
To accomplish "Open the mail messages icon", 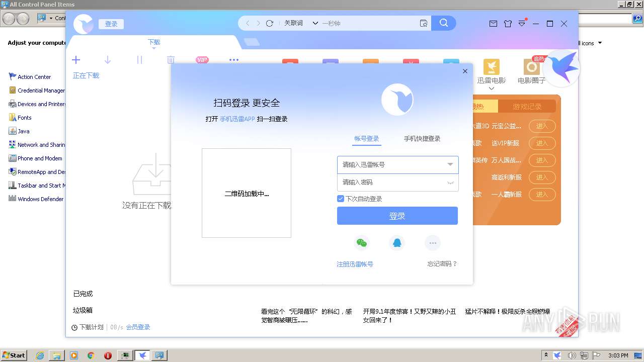I will [493, 24].
